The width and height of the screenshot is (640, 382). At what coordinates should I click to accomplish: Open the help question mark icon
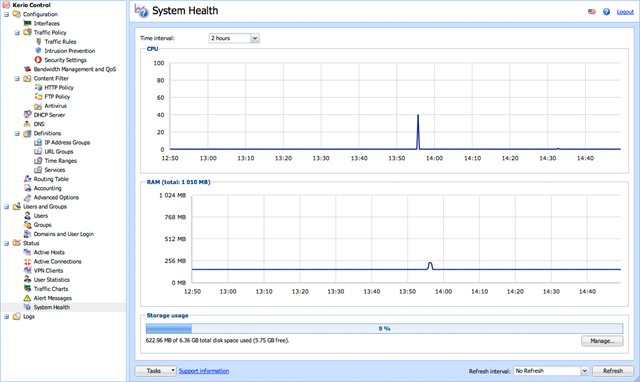tap(607, 11)
